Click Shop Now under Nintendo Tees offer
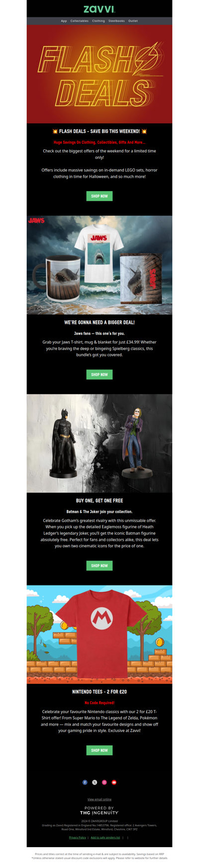This screenshot has height=868, width=199. 99,750
